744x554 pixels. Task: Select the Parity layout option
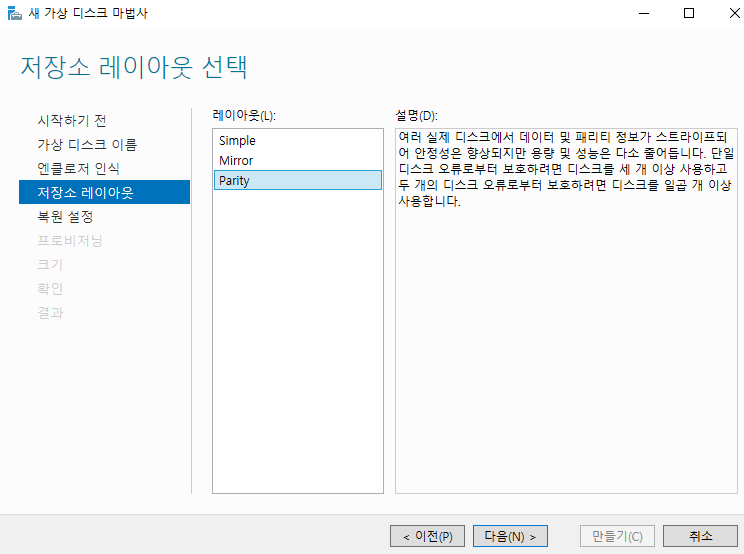tap(298, 180)
